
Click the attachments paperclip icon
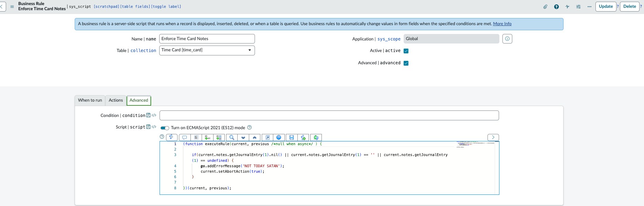545,6
